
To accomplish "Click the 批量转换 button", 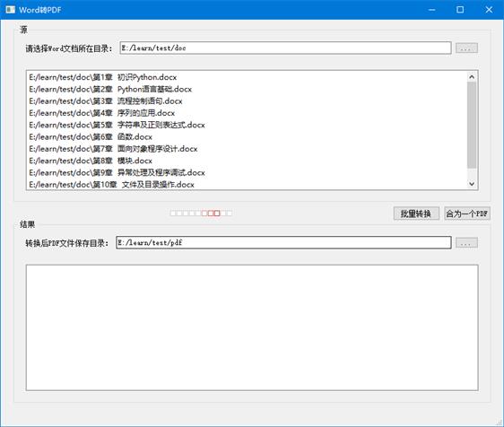I will pyautogui.click(x=416, y=213).
